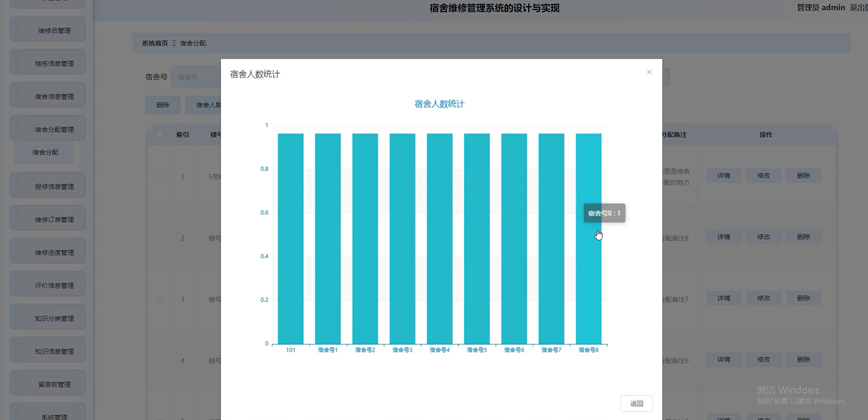Expand 宿舍分配管理 sidebar menu
The image size is (868, 420).
tap(47, 128)
